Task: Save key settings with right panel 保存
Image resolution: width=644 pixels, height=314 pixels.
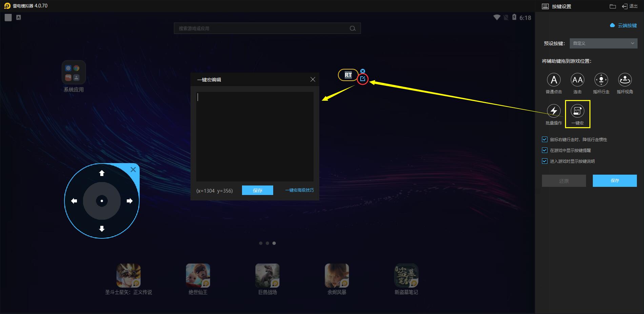Action: [x=615, y=181]
